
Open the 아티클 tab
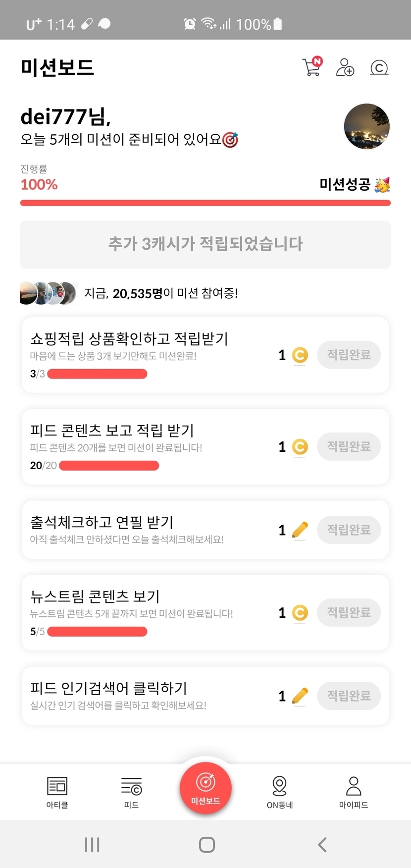57,792
